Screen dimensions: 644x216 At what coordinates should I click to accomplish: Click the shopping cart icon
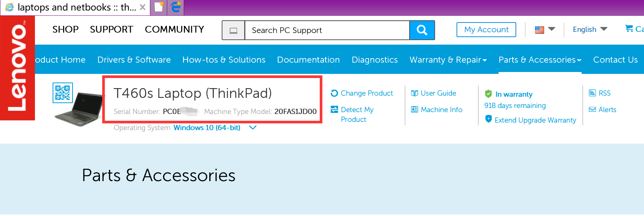coord(629,28)
